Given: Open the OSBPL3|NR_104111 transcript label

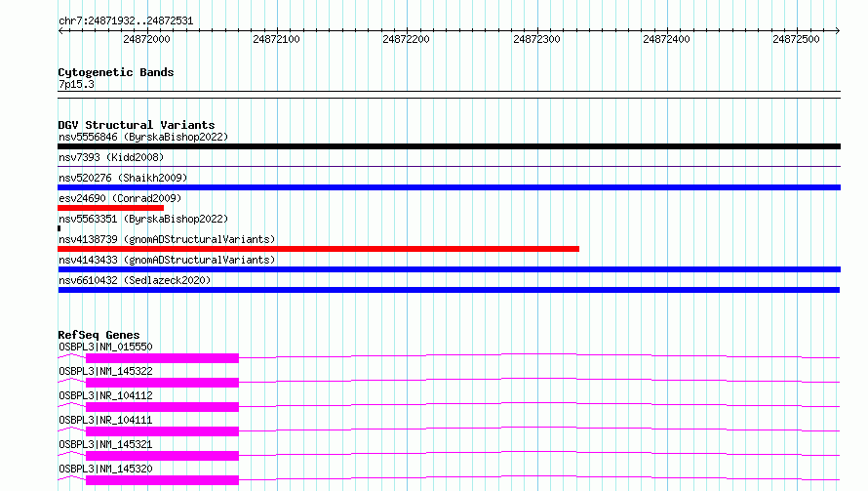Looking at the screenshot, I should pos(105,420).
